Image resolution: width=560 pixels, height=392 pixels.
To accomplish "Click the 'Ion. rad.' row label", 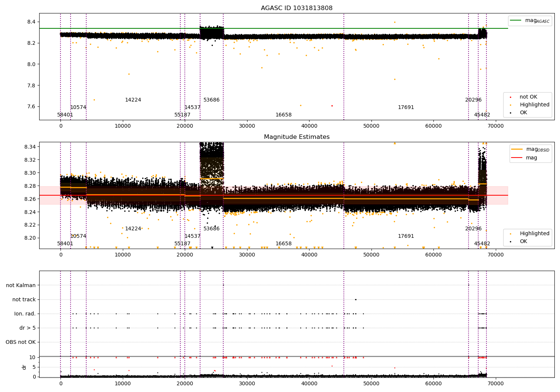I will point(25,314).
